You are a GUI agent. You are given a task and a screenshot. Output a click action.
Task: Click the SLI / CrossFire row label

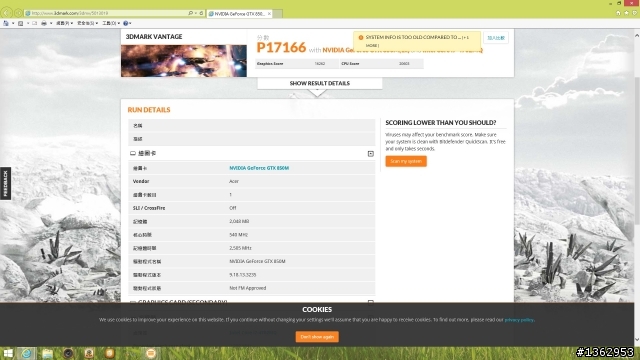(149, 208)
